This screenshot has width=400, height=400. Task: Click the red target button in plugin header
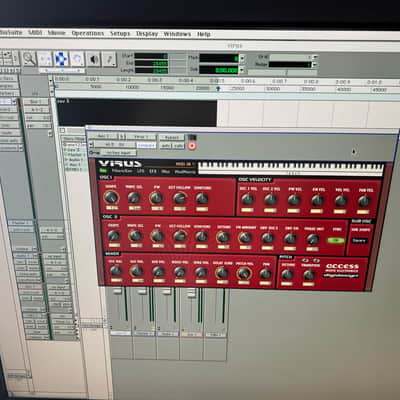(192, 146)
